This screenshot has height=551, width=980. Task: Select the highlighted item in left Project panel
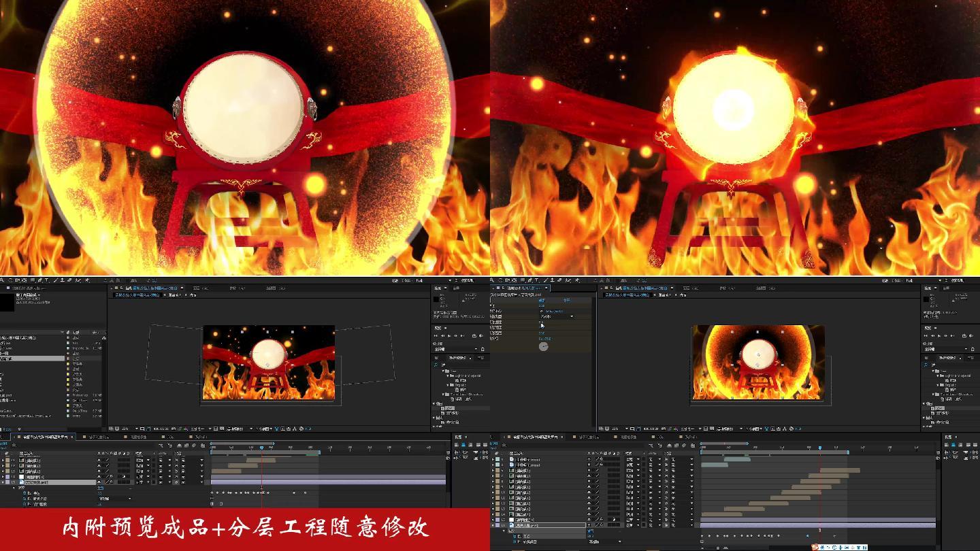33,358
